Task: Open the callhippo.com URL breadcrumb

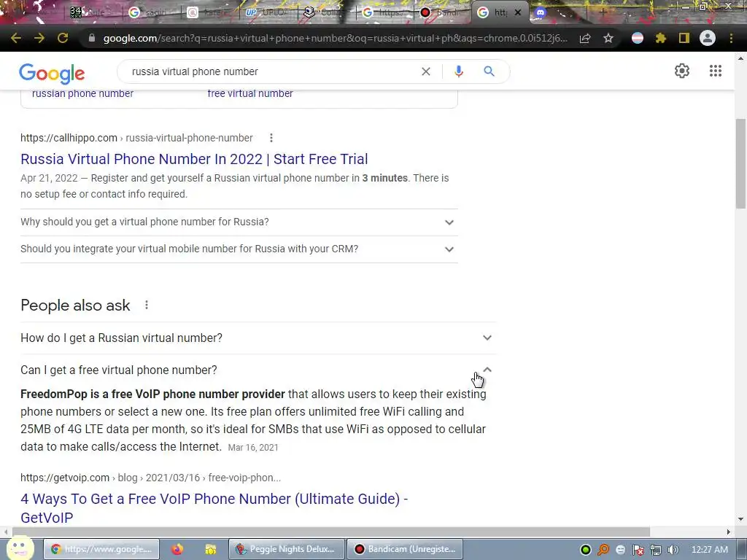Action: coord(136,138)
